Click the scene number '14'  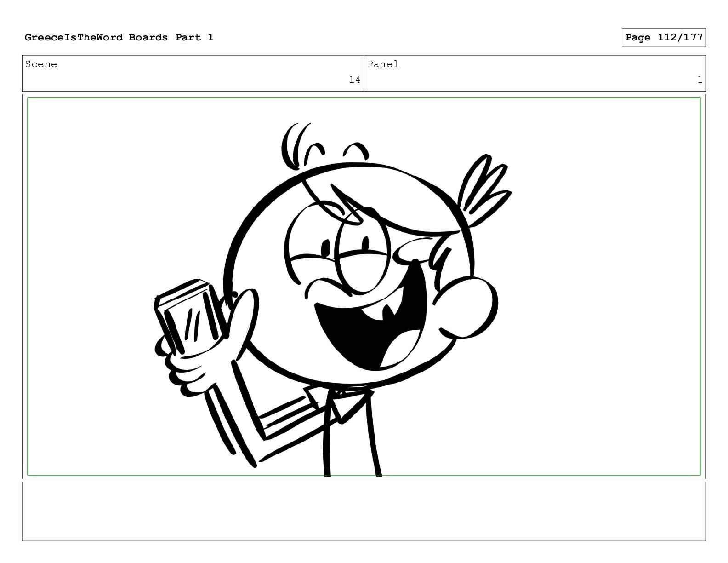click(x=354, y=80)
